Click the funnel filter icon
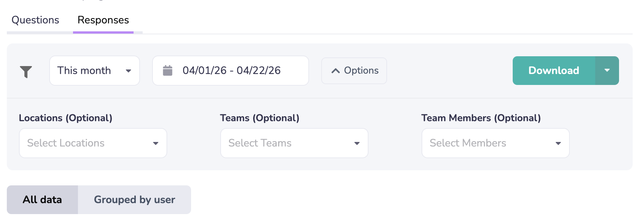This screenshot has width=644, height=222. 26,71
